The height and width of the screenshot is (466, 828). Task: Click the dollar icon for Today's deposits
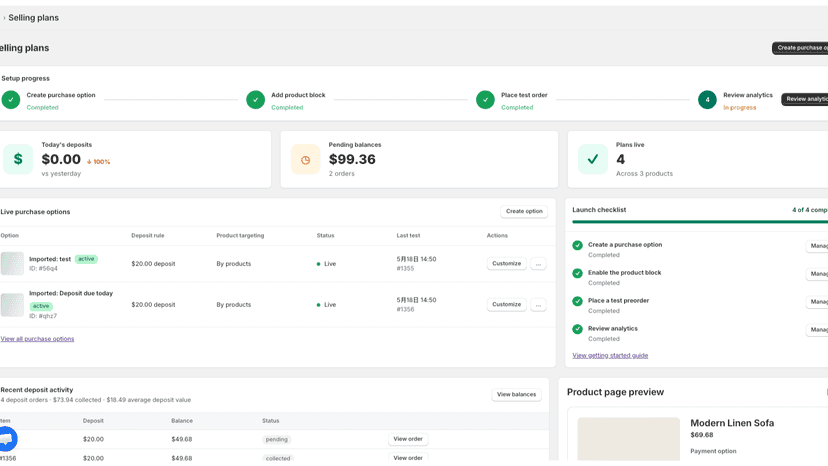tap(18, 159)
